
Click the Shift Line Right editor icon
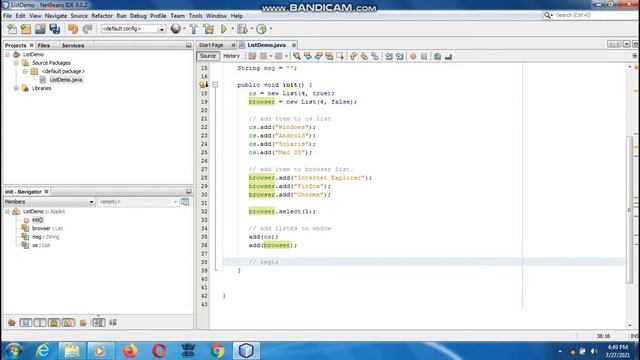click(x=400, y=56)
